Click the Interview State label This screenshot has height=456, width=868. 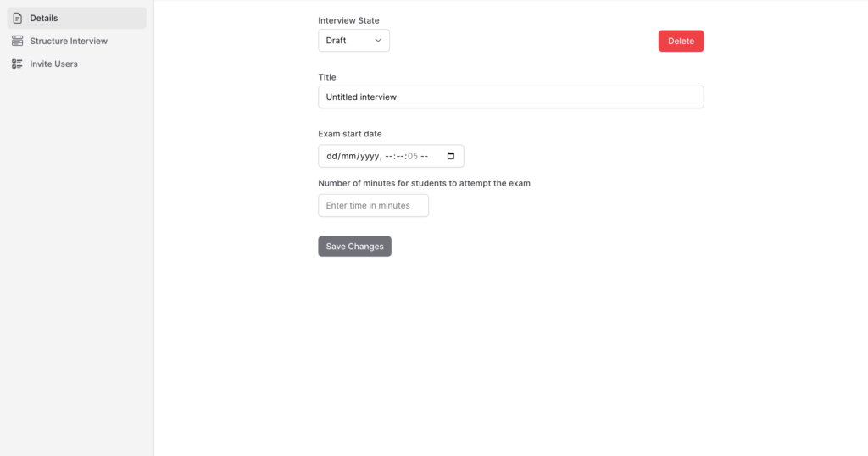348,20
